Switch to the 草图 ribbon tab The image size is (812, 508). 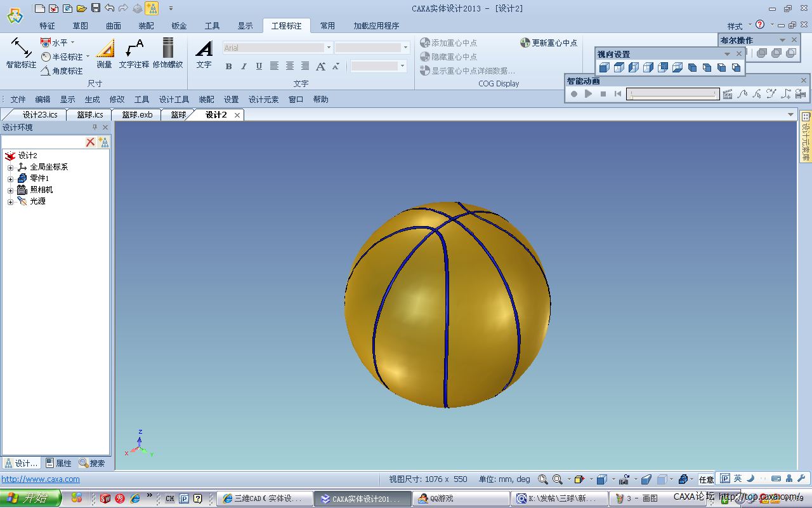pos(81,26)
